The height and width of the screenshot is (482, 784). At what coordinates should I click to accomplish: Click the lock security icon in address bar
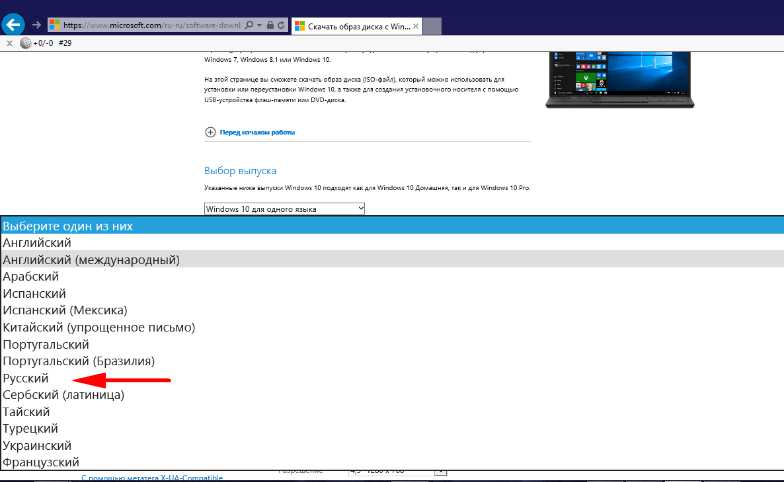270,25
